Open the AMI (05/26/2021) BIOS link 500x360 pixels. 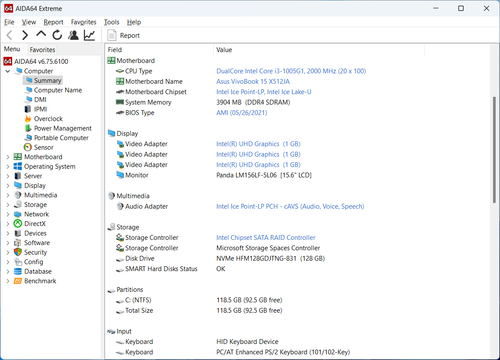tap(242, 113)
